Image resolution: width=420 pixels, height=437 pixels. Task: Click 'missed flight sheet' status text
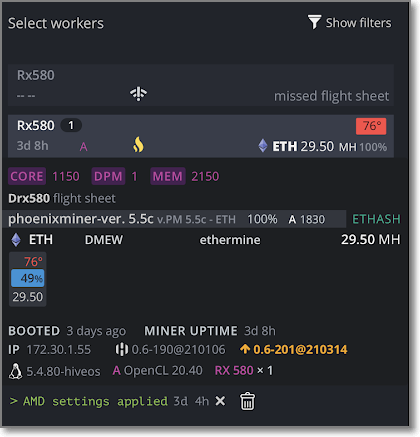coord(331,96)
